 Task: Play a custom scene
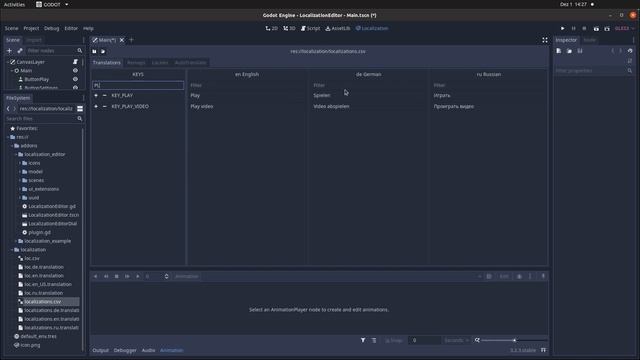607,29
